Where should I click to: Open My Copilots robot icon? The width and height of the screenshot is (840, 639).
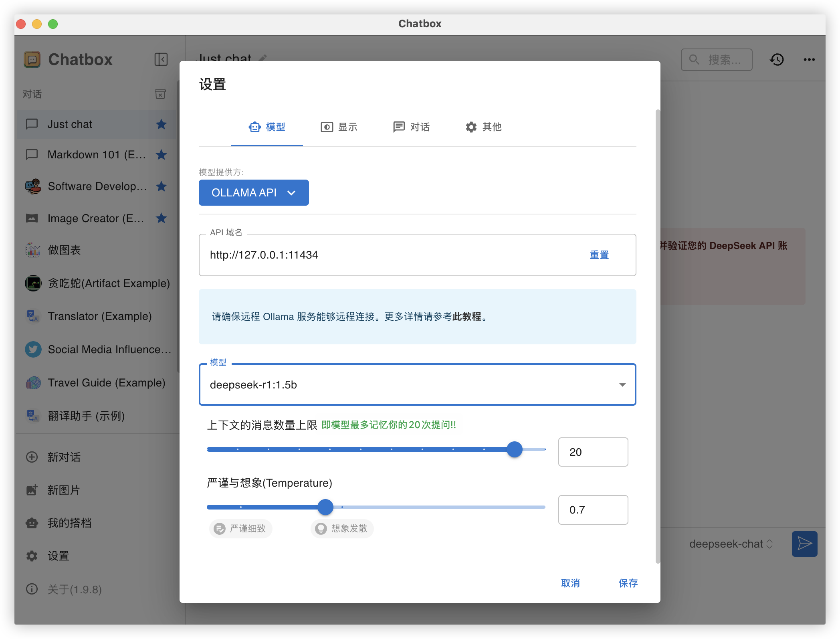32,523
